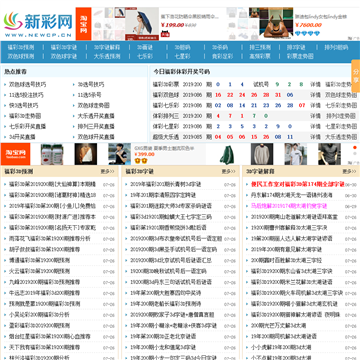The width and height of the screenshot is (360, 360).
Task: Open the orange 分享 share tab
Action: [x=356, y=76]
